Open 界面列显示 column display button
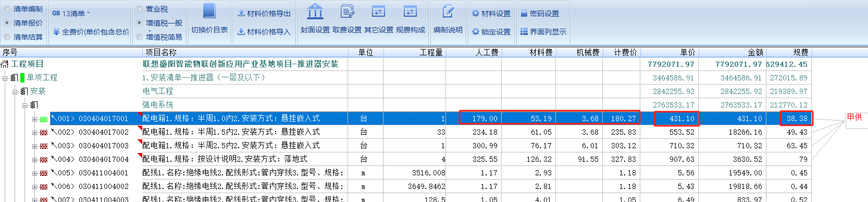868x202 pixels. tap(543, 32)
